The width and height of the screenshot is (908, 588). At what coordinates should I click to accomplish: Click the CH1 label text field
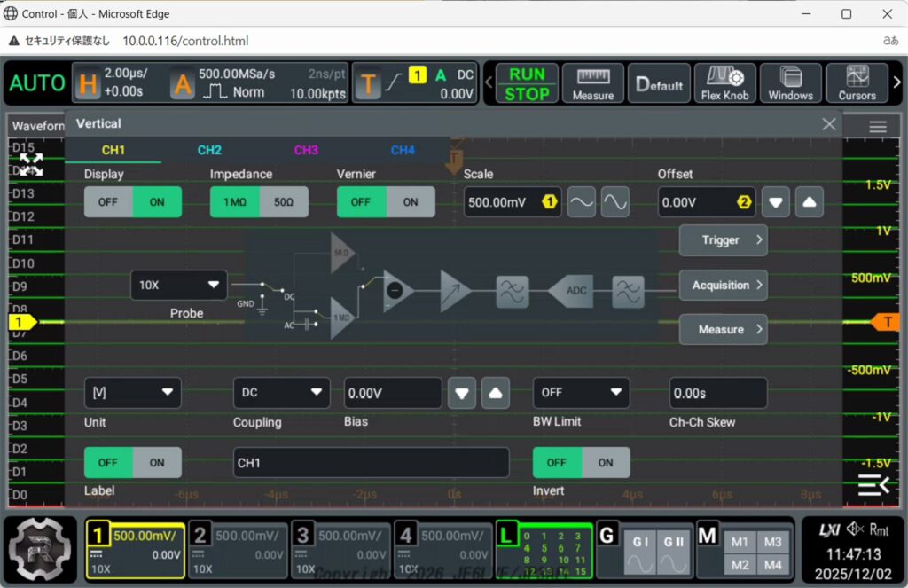tap(371, 463)
